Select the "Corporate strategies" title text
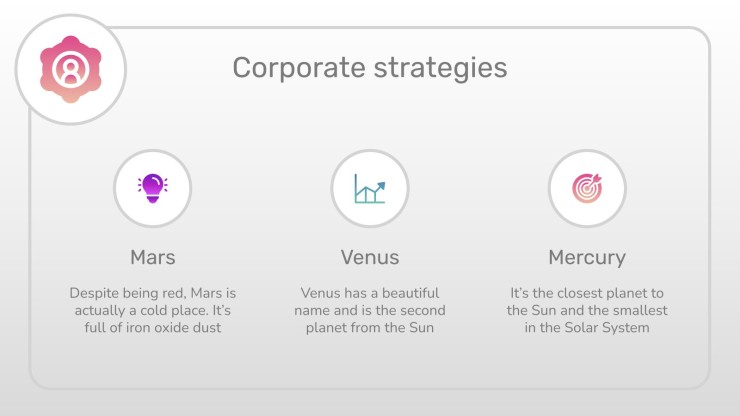The height and width of the screenshot is (416, 740). [x=370, y=68]
